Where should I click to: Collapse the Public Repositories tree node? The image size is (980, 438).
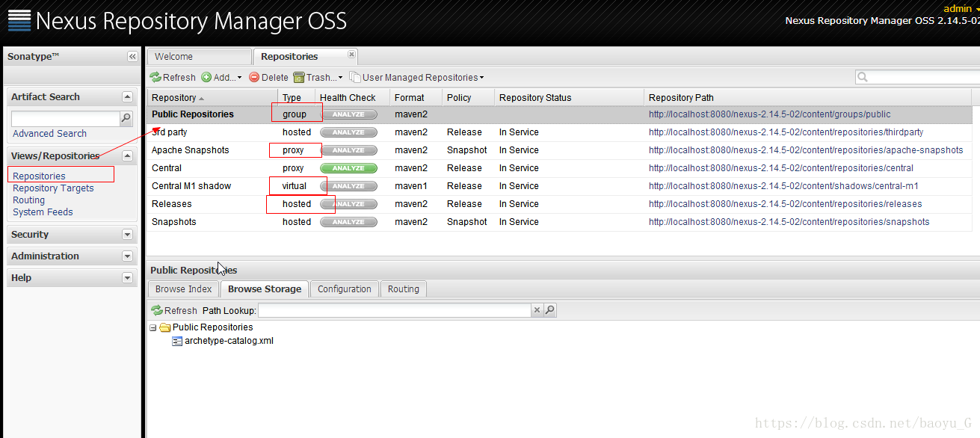coord(153,327)
